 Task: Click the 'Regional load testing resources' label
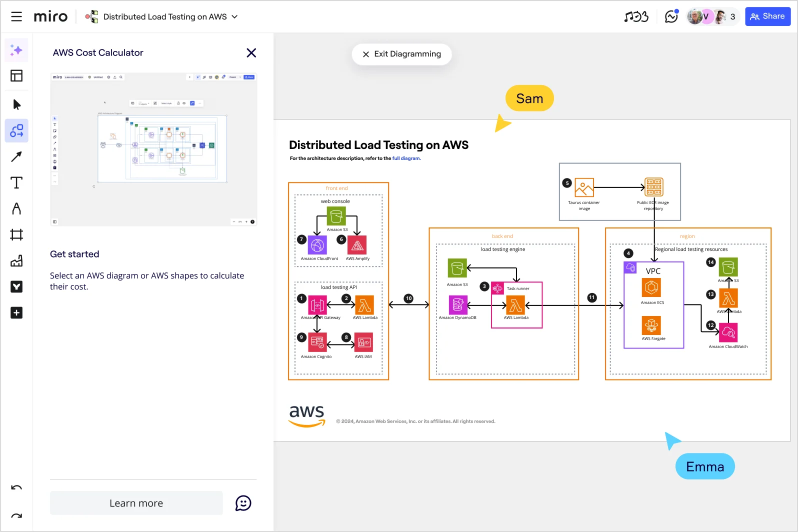point(691,249)
